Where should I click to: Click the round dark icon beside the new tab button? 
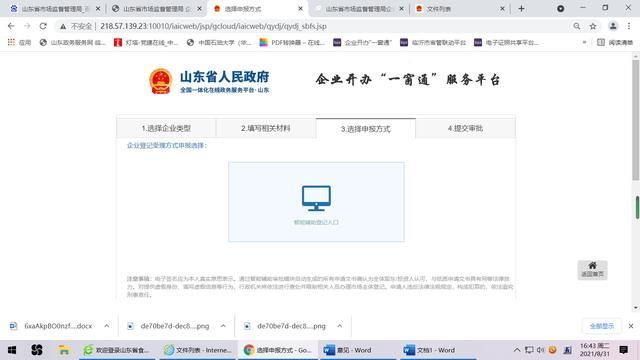click(x=560, y=9)
